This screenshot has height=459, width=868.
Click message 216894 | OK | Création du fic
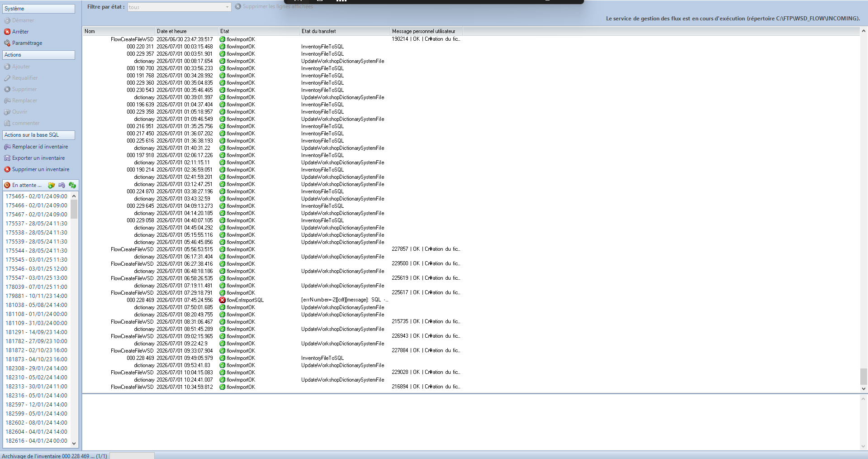pos(426,387)
